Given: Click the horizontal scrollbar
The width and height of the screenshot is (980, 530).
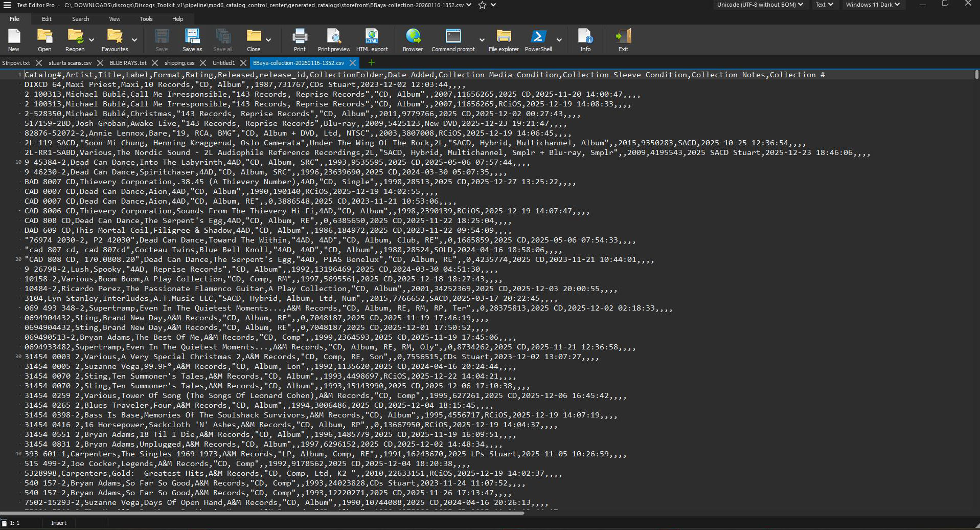Looking at the screenshot, I should point(262,513).
